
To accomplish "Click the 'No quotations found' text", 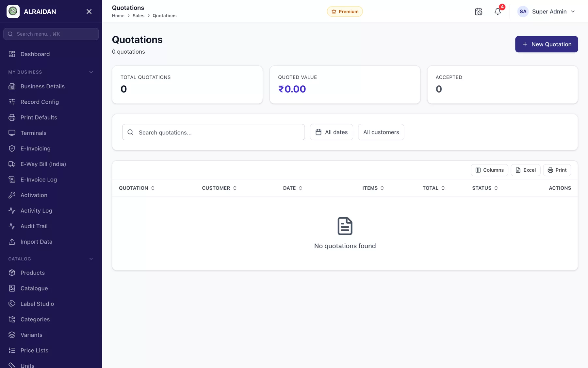I will pyautogui.click(x=345, y=246).
